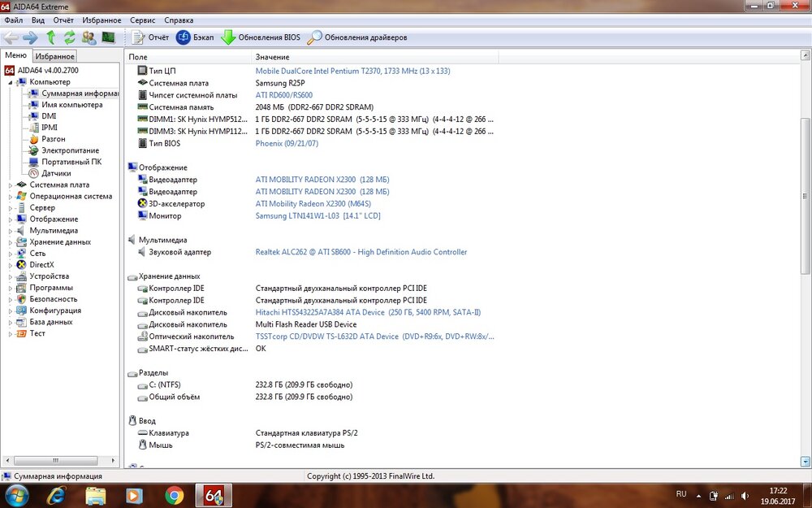Select IPMI in the tree
Screen dimensions: 812x508
click(50, 128)
